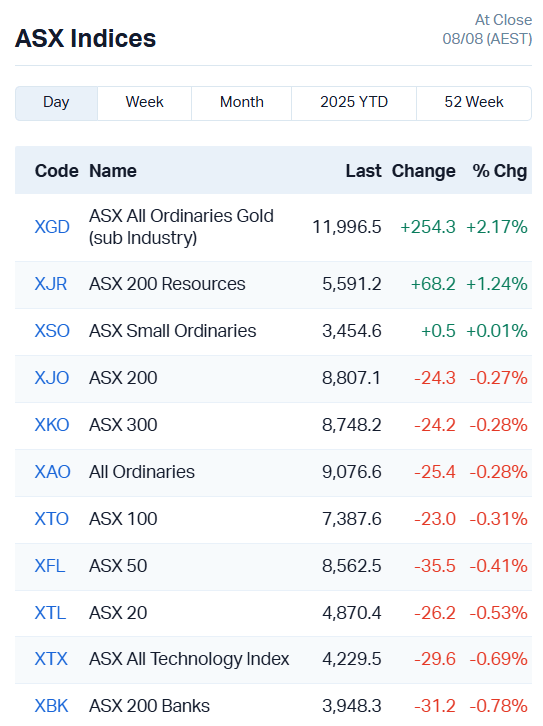Click the -29.6 change value
The width and height of the screenshot is (543, 726).
coord(435,659)
